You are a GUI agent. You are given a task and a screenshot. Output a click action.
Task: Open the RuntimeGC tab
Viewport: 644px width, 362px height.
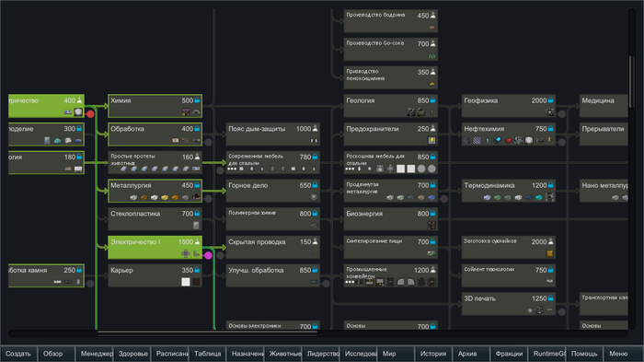click(547, 354)
